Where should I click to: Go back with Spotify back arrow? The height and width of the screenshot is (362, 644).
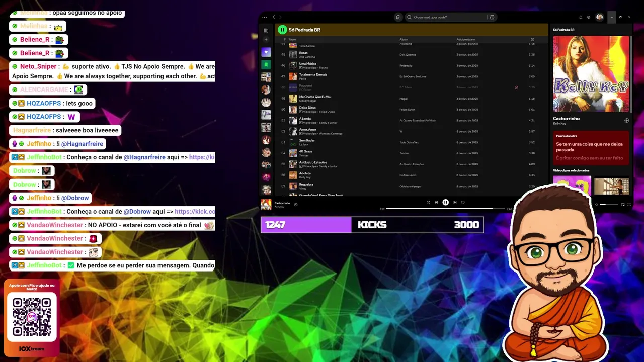(x=274, y=17)
